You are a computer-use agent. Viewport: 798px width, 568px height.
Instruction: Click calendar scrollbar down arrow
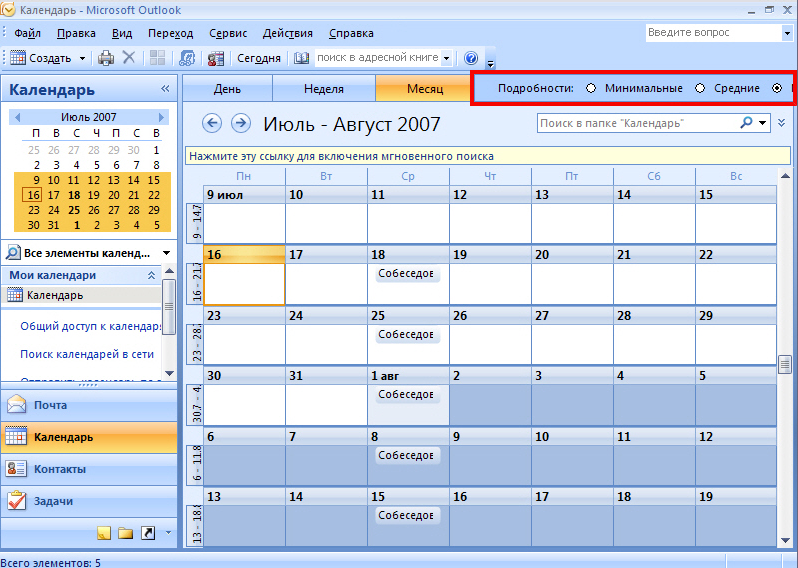tap(785, 540)
